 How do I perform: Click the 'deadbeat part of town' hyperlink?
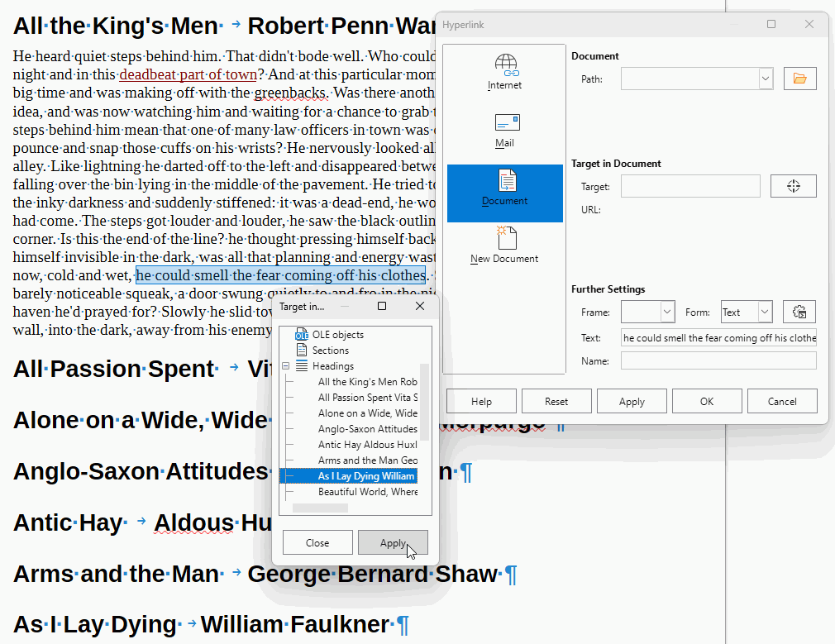pyautogui.click(x=188, y=74)
